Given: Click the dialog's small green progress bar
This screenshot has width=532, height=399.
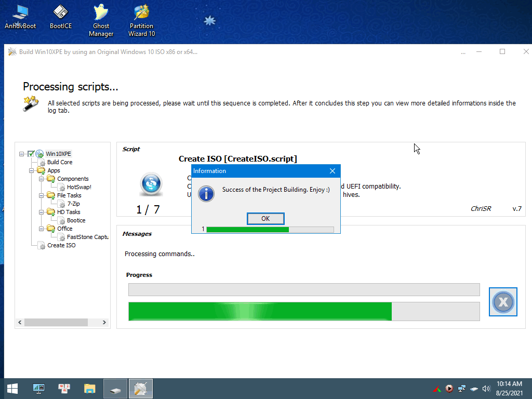Looking at the screenshot, I should click(270, 229).
